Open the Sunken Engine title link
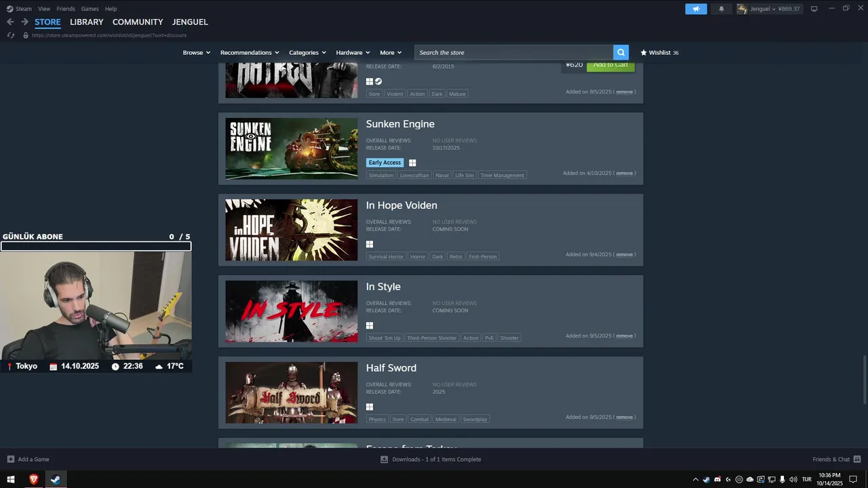Viewport: 868px width, 488px height. click(x=400, y=124)
